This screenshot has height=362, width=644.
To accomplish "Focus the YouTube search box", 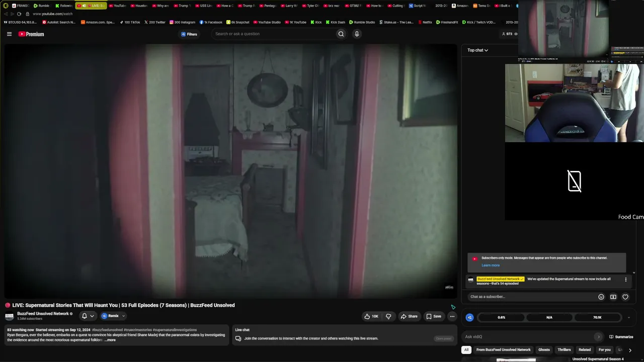I will pos(274,34).
